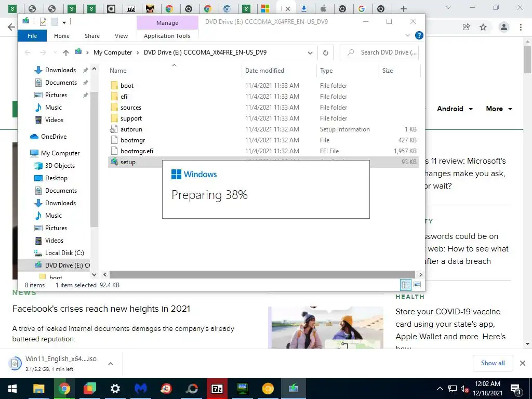Switch to the Share ribbon tab
The image size is (532, 399).
pyautogui.click(x=92, y=36)
